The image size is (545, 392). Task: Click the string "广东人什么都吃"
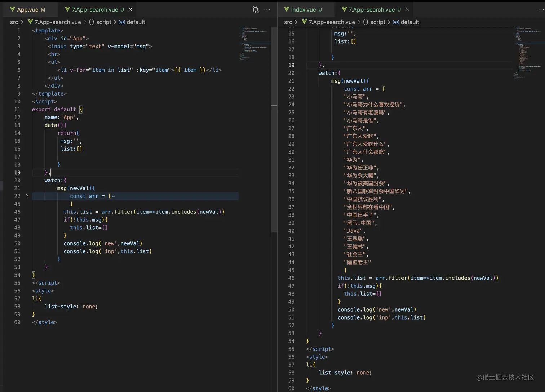click(365, 152)
